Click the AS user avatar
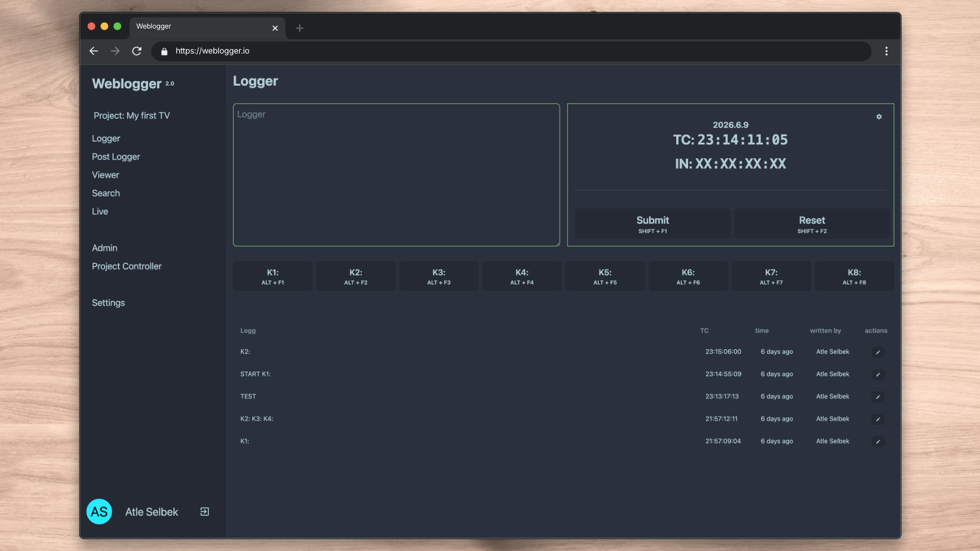 pyautogui.click(x=99, y=512)
